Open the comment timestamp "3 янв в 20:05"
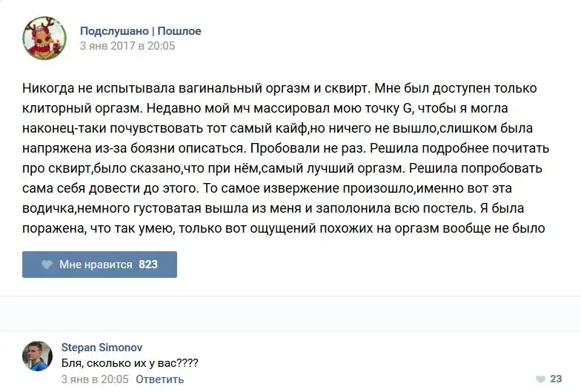This screenshot has width=581, height=392. [95, 379]
